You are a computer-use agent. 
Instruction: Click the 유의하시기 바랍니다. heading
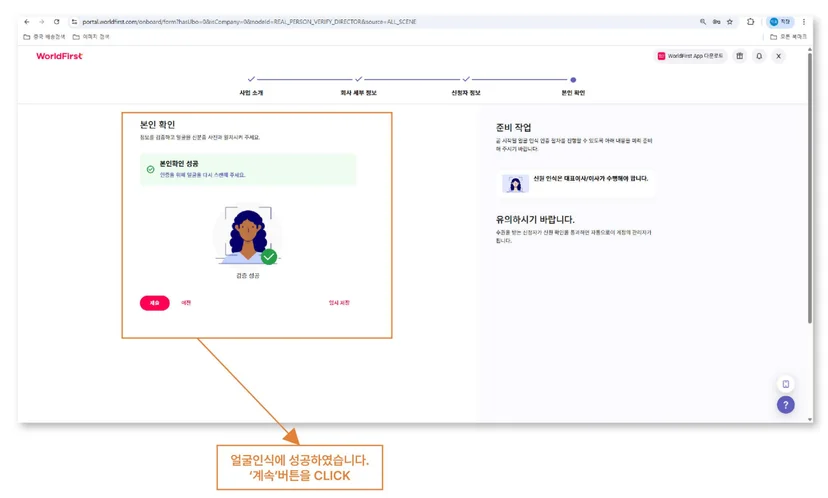[535, 219]
